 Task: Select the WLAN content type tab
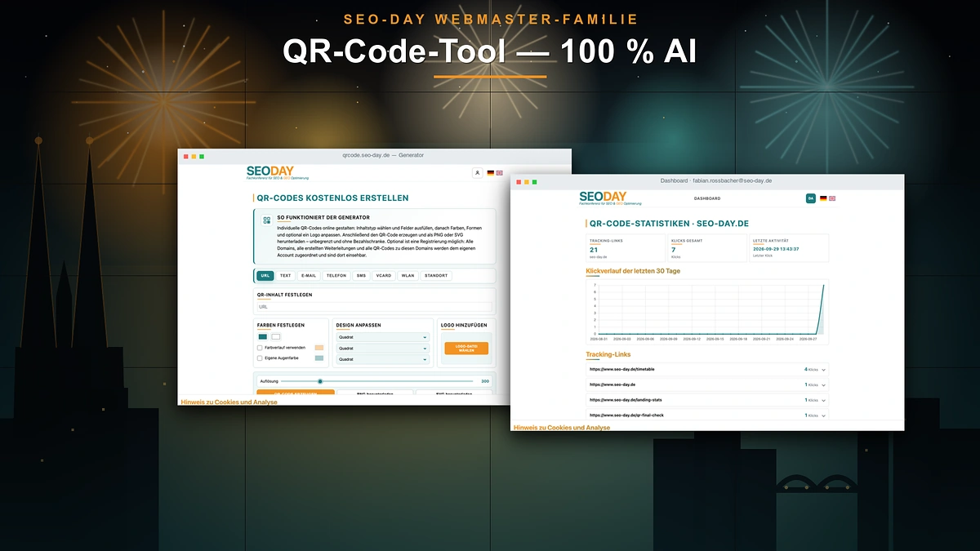pyautogui.click(x=408, y=276)
